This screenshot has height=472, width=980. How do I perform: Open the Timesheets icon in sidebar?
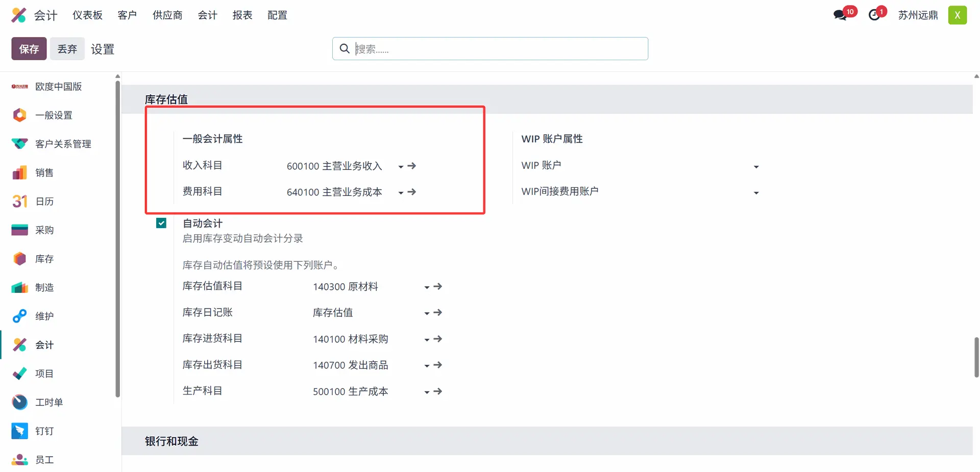click(x=20, y=403)
